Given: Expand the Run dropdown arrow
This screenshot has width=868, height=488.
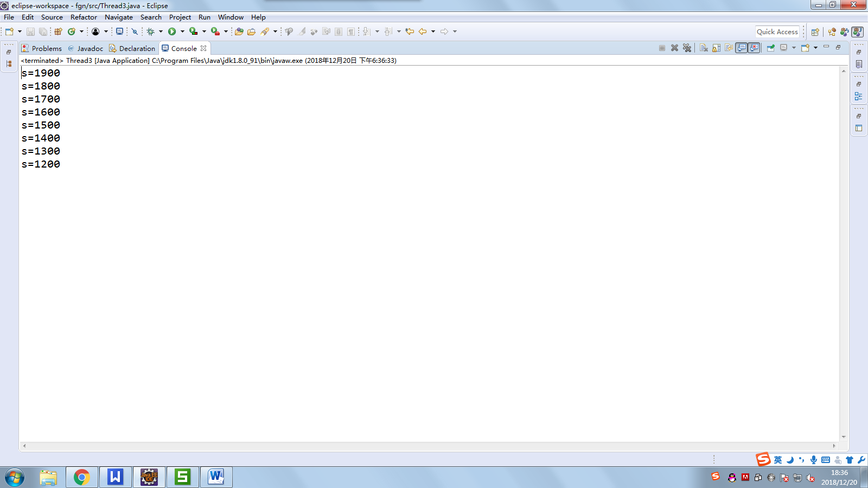Looking at the screenshot, I should [182, 31].
